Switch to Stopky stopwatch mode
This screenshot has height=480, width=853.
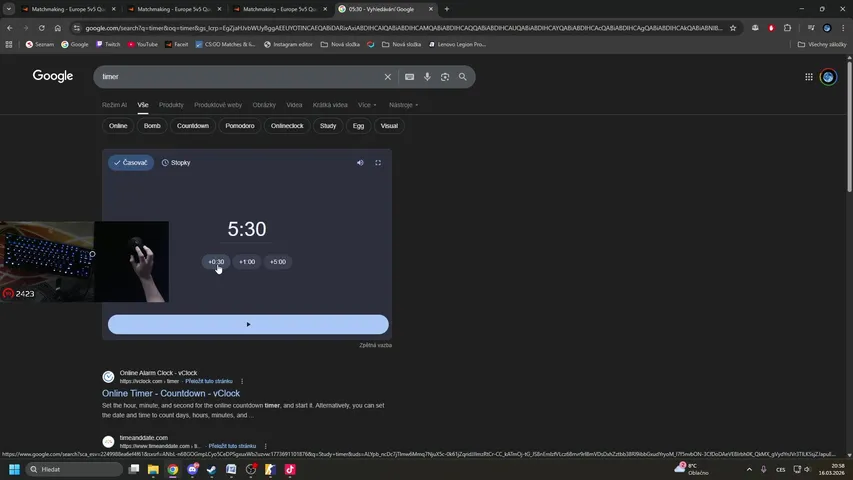click(x=176, y=163)
